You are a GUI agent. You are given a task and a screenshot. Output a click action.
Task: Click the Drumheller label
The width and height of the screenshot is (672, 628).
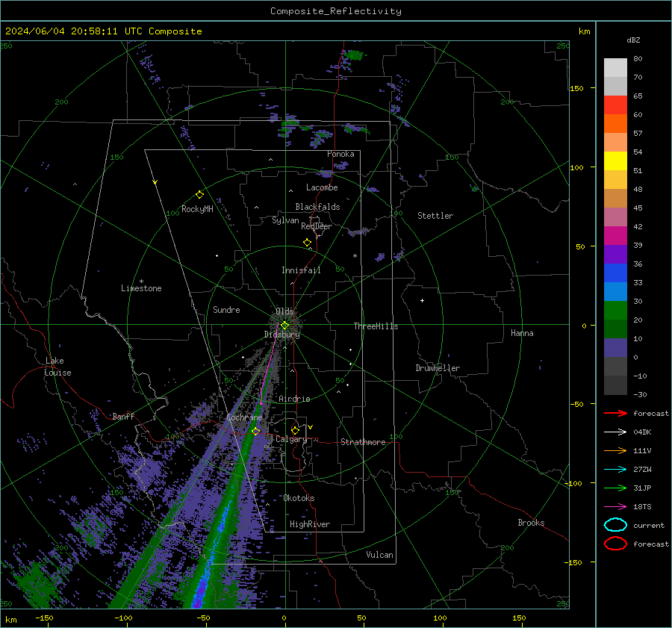coord(438,368)
